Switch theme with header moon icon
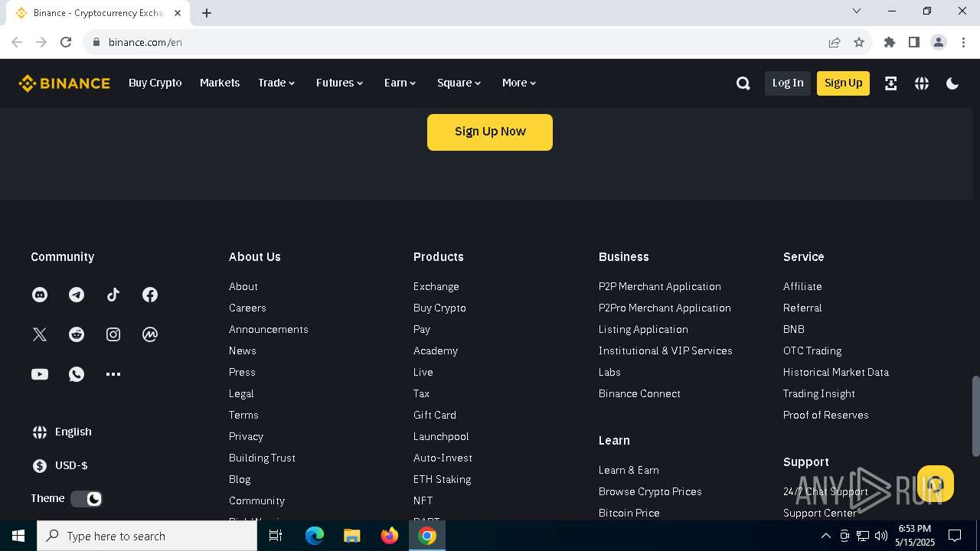The height and width of the screenshot is (551, 980). (x=952, y=83)
